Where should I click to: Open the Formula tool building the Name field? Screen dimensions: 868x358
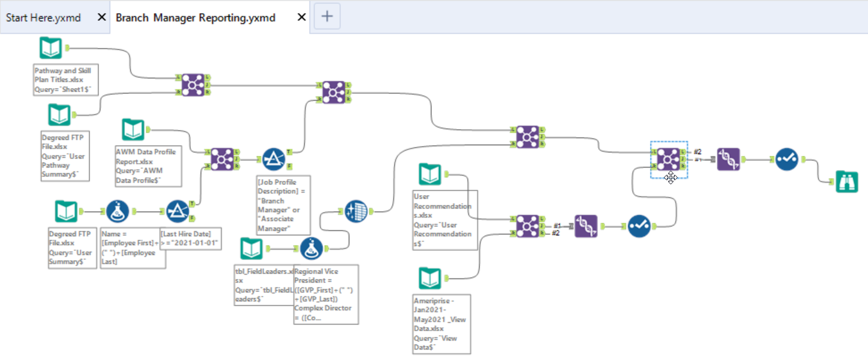[119, 211]
